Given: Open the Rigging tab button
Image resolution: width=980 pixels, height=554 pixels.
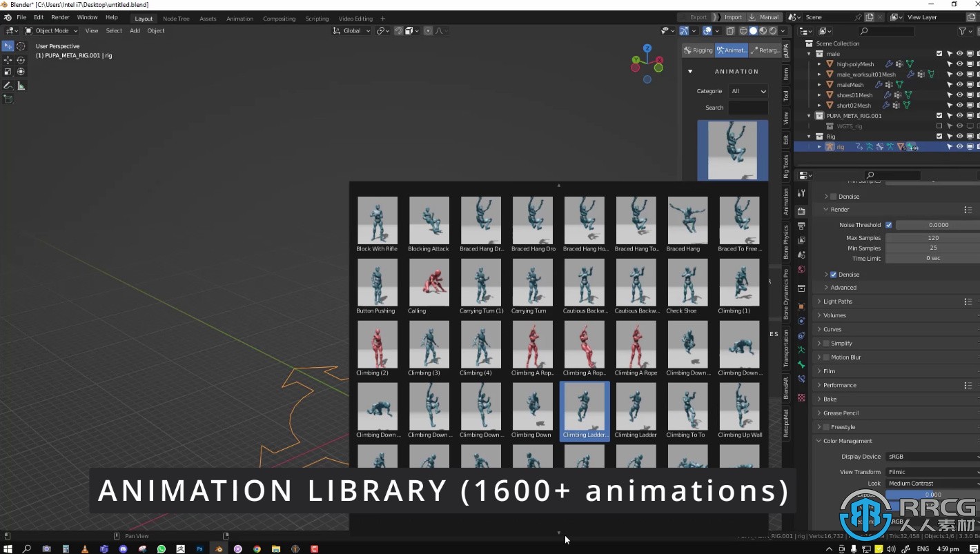Looking at the screenshot, I should pos(698,50).
